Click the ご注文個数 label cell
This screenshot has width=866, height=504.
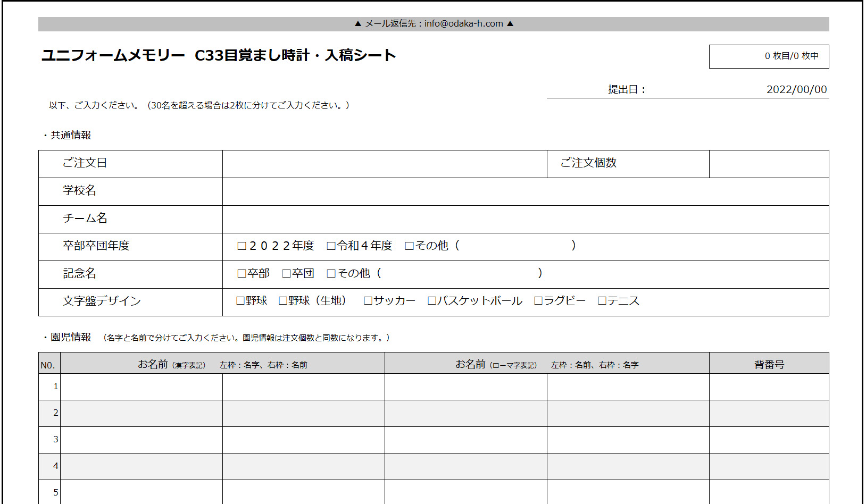click(628, 164)
